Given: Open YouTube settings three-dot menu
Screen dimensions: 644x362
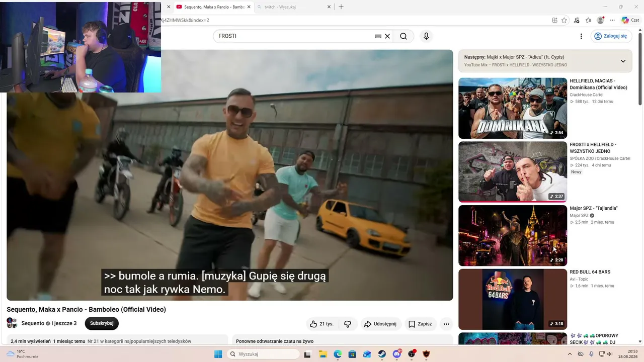Looking at the screenshot, I should coord(581,36).
